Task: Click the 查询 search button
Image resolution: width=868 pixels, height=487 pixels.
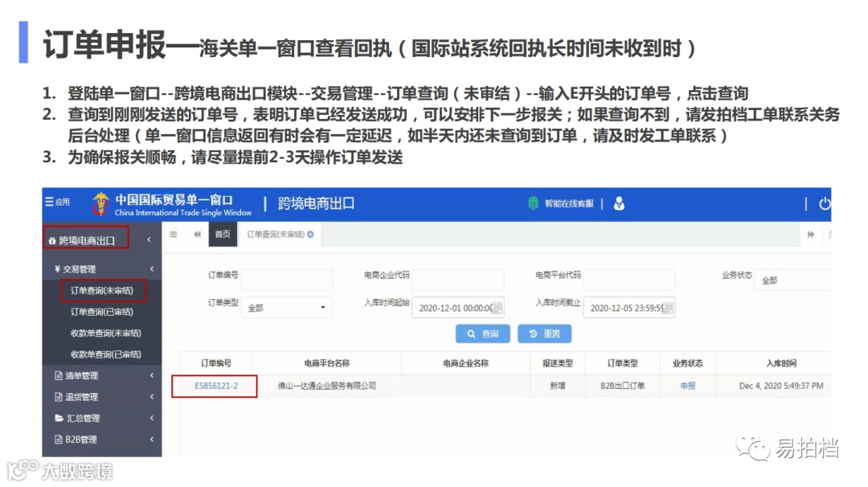Action: click(483, 334)
